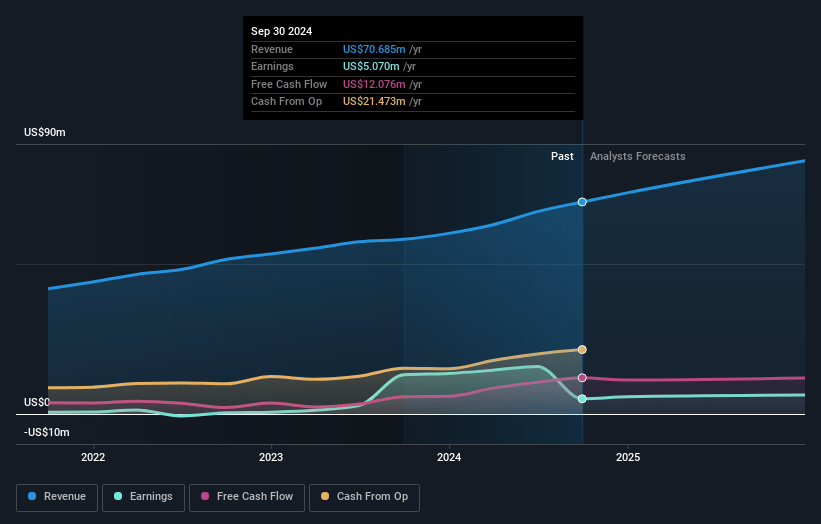Screen dimensions: 821x524
Task: Click the US$21.473m cash from op value
Action: pos(374,102)
